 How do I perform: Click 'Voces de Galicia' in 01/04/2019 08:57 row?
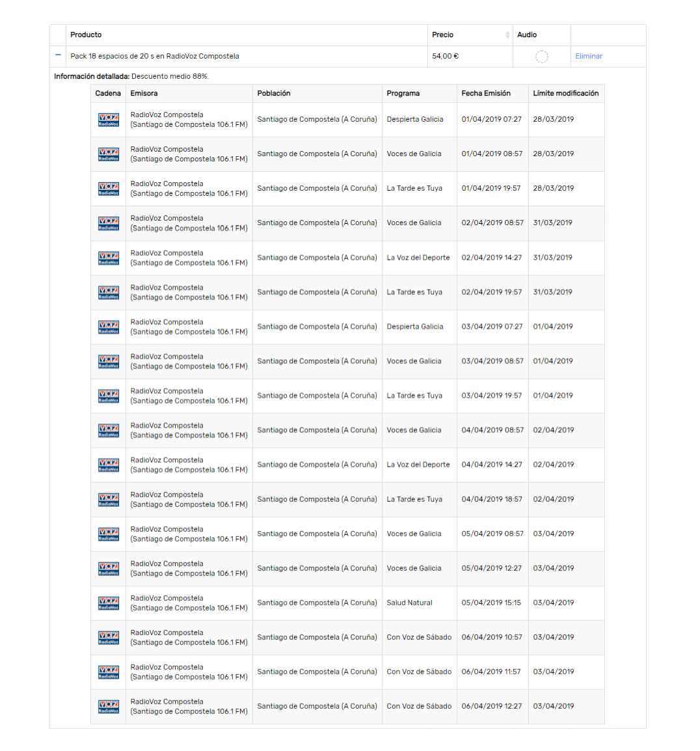pos(414,154)
